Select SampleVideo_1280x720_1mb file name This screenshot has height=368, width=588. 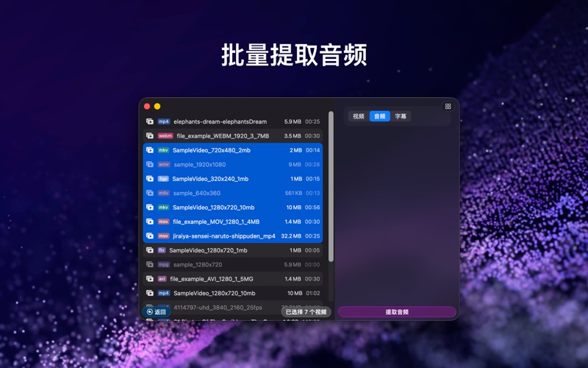pos(208,250)
